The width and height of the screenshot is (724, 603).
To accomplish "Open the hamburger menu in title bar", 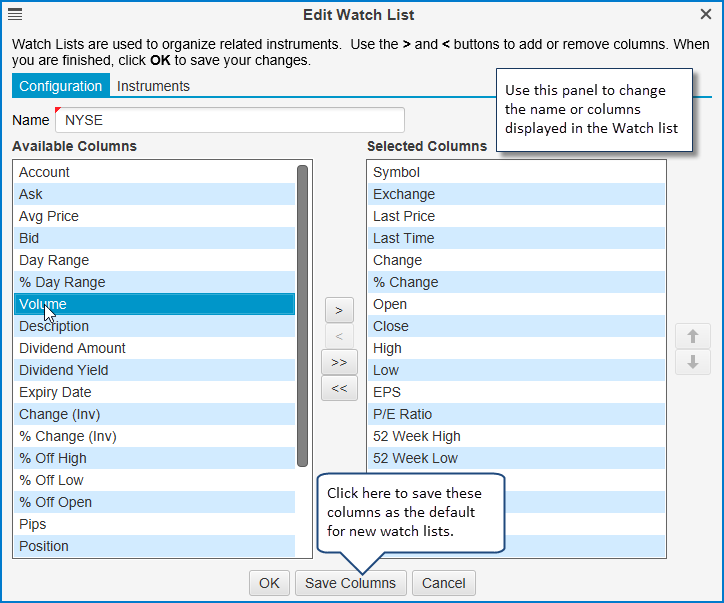I will pos(15,14).
